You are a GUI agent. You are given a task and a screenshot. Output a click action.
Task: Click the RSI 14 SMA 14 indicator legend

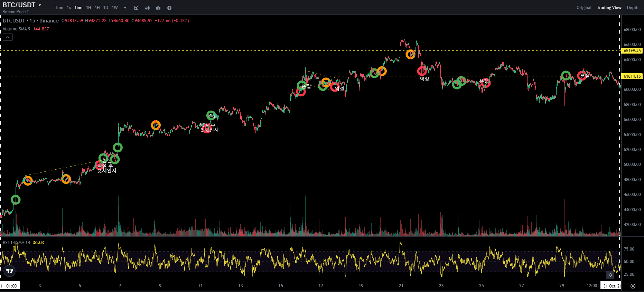pyautogui.click(x=17, y=243)
